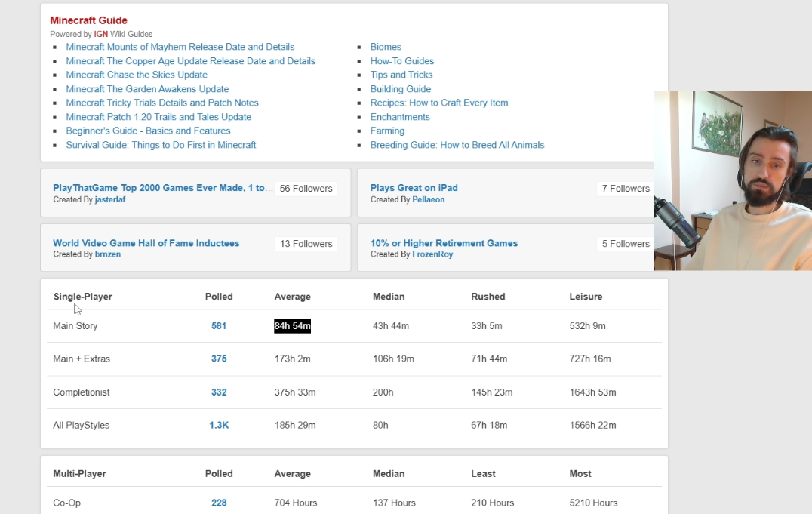Click the 56 Followers badge

pos(306,189)
